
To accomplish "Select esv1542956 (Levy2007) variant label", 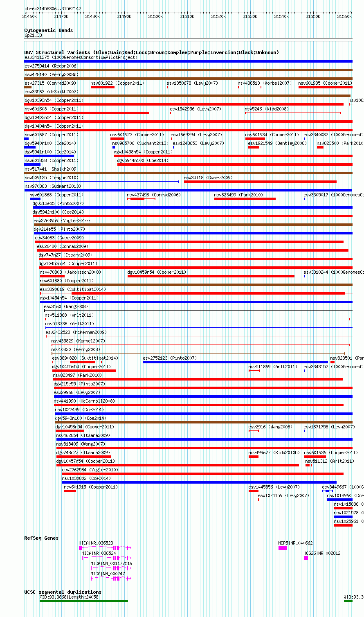I will [195, 109].
